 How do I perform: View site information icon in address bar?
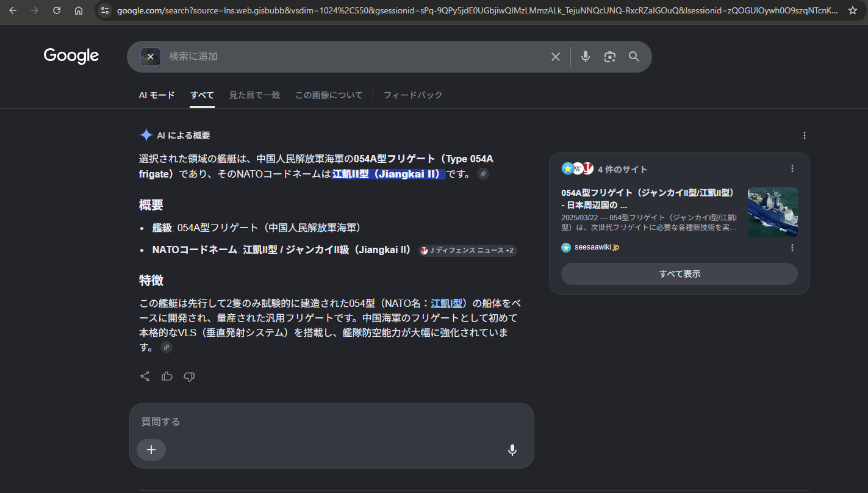coord(105,10)
